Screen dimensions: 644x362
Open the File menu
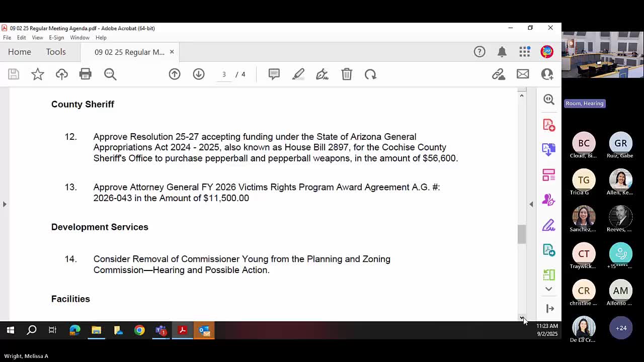point(7,38)
